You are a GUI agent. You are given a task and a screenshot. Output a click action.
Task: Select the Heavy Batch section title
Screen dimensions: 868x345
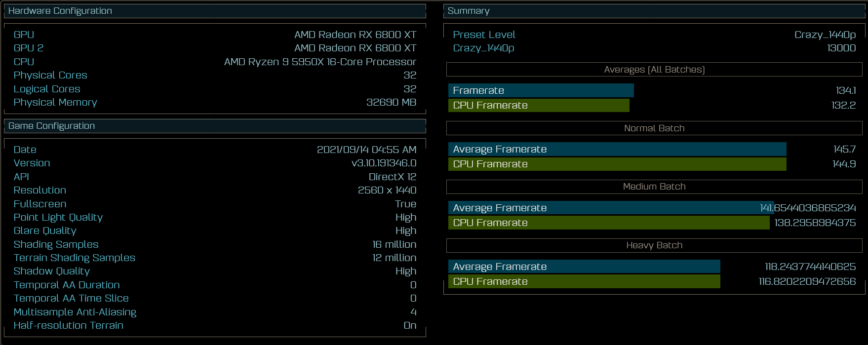(654, 245)
